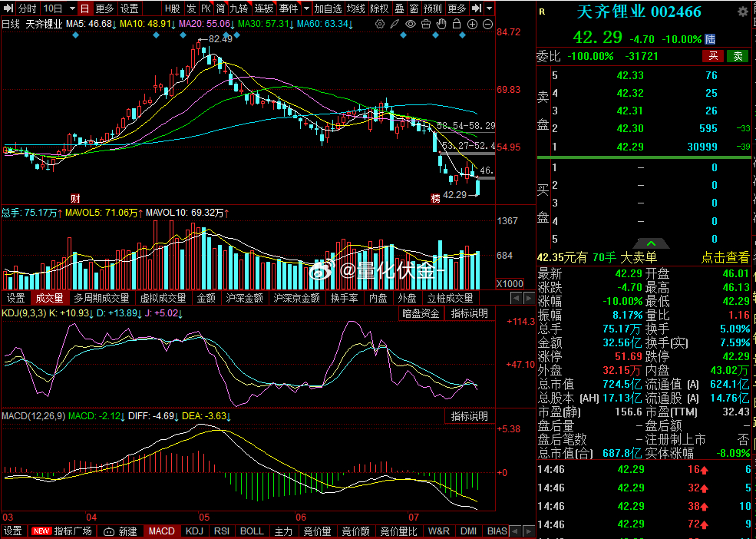Toggle the 预测 forecast button
Viewport: 756px width, 539px height.
(432, 8)
